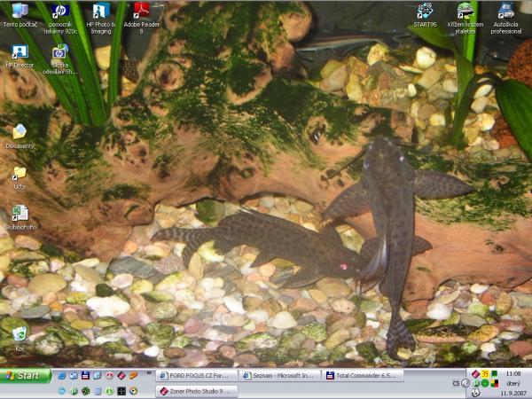Launch the START95 desktop shortcut

tap(425, 12)
